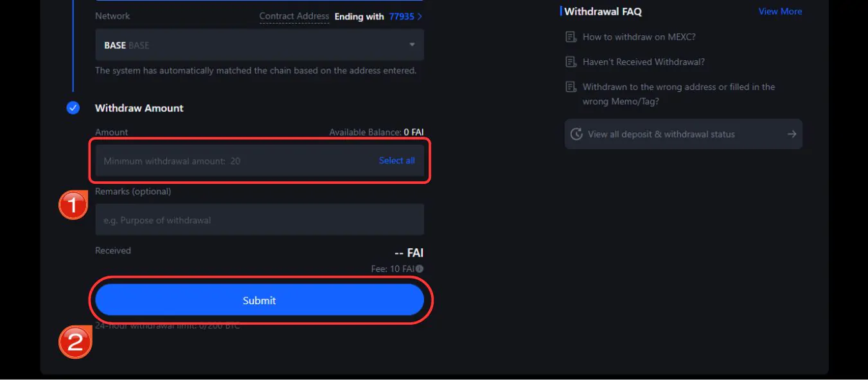Screen dimensions: 868x380
Task: Open 'How to withdraw on MEXC?' FAQ
Action: click(x=639, y=37)
